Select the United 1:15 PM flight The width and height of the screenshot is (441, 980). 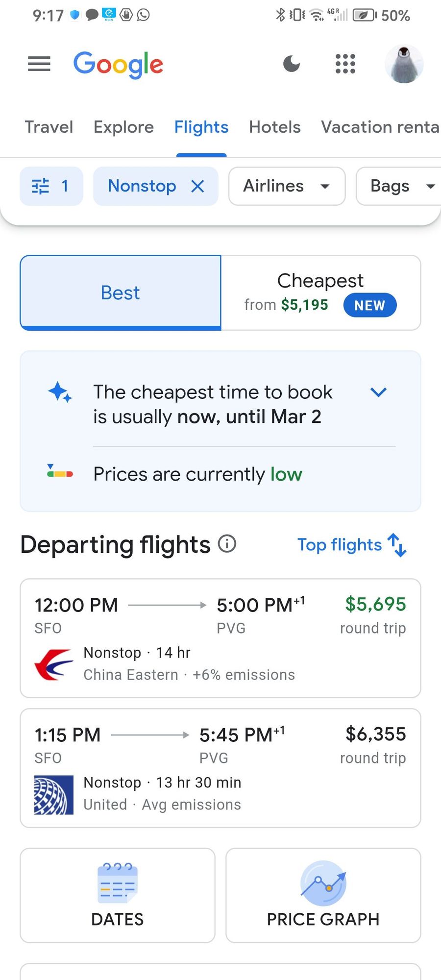[220, 768]
